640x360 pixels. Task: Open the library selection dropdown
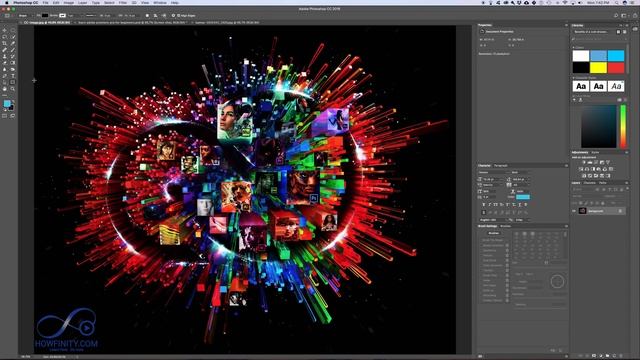click(x=593, y=32)
